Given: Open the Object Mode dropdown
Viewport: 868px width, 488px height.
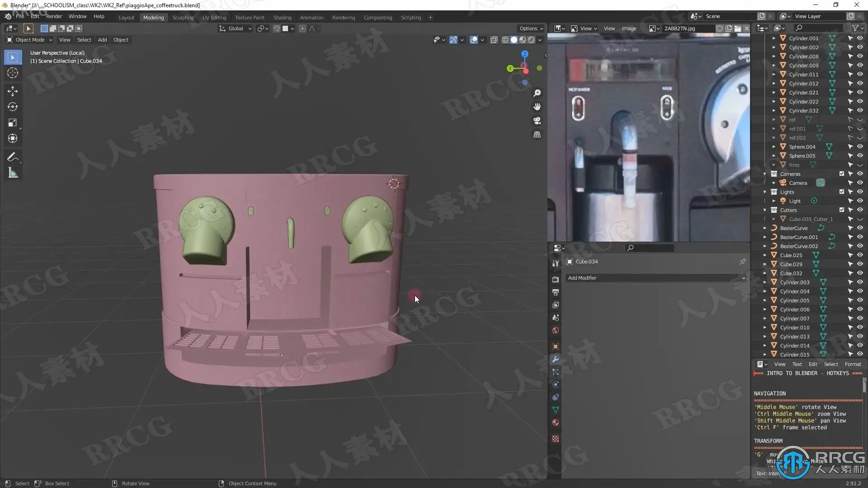Looking at the screenshot, I should 30,40.
